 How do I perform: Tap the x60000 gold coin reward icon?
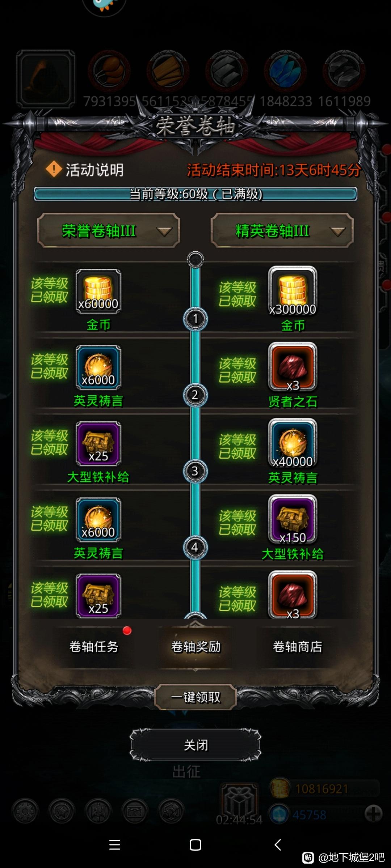point(98,291)
